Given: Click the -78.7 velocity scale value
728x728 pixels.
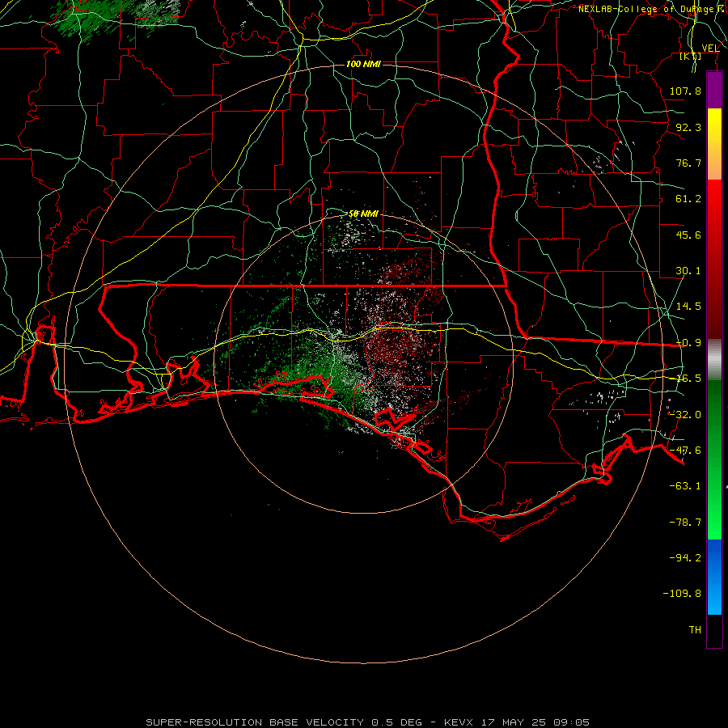Looking at the screenshot, I should [x=685, y=523].
